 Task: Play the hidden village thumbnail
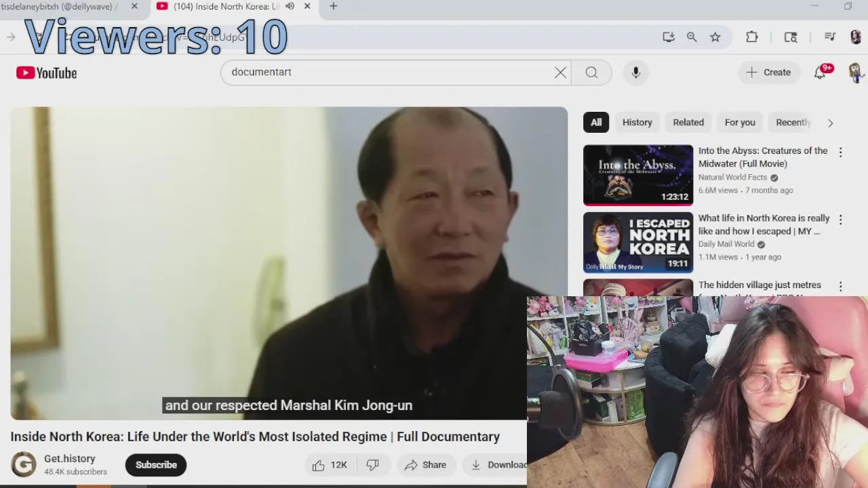coord(638,287)
